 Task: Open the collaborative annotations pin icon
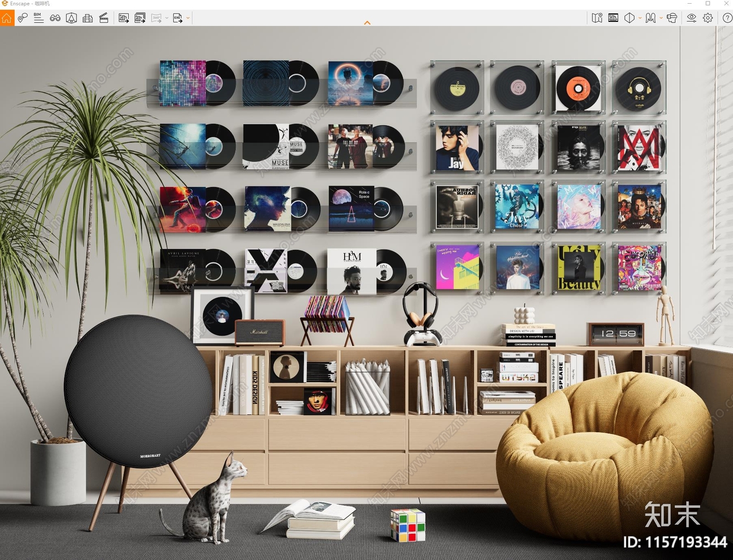22,18
